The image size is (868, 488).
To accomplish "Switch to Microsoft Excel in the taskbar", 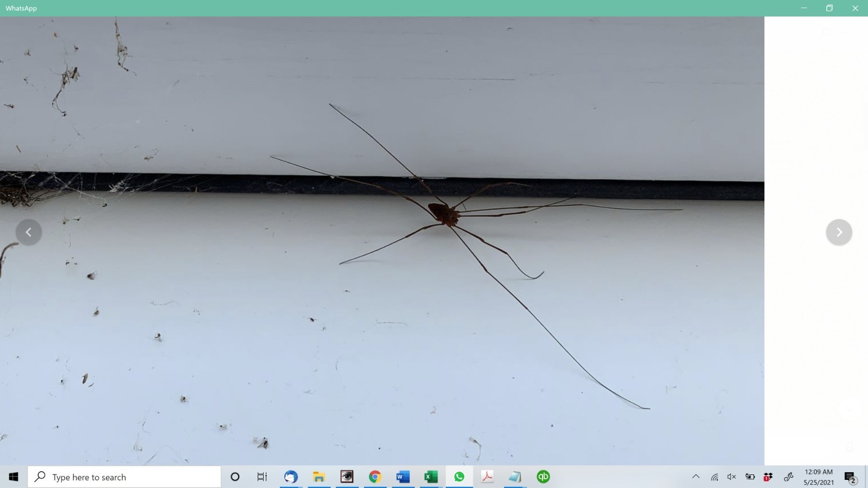I will tap(431, 477).
